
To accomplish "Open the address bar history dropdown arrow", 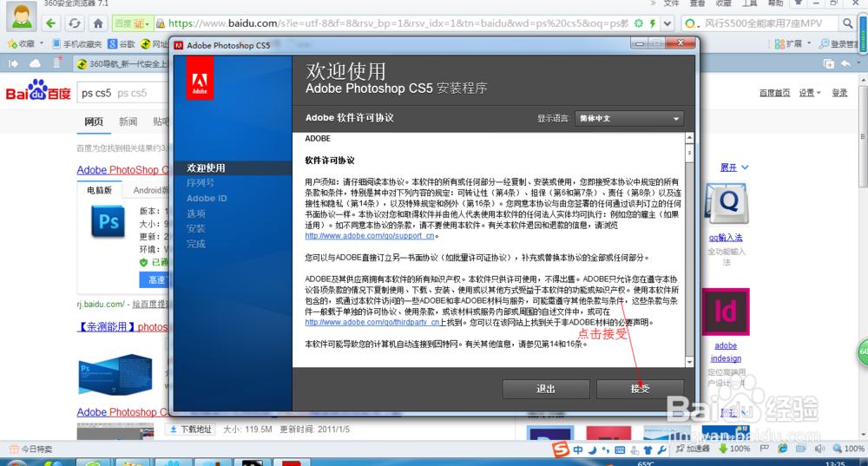I will click(667, 23).
